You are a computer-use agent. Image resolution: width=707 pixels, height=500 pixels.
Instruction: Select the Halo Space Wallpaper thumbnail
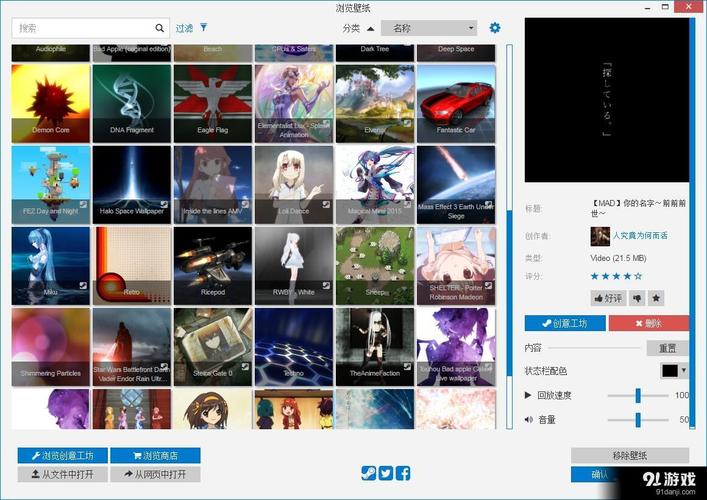point(132,185)
